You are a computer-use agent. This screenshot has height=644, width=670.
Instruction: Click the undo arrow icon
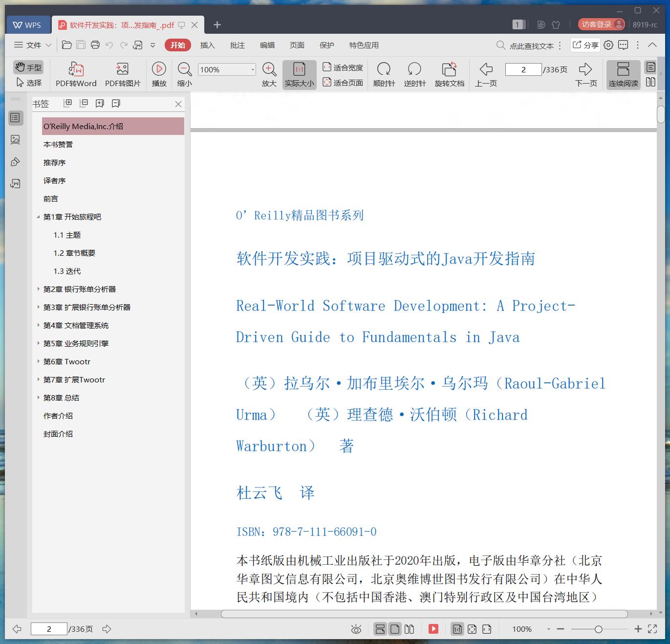[x=109, y=45]
